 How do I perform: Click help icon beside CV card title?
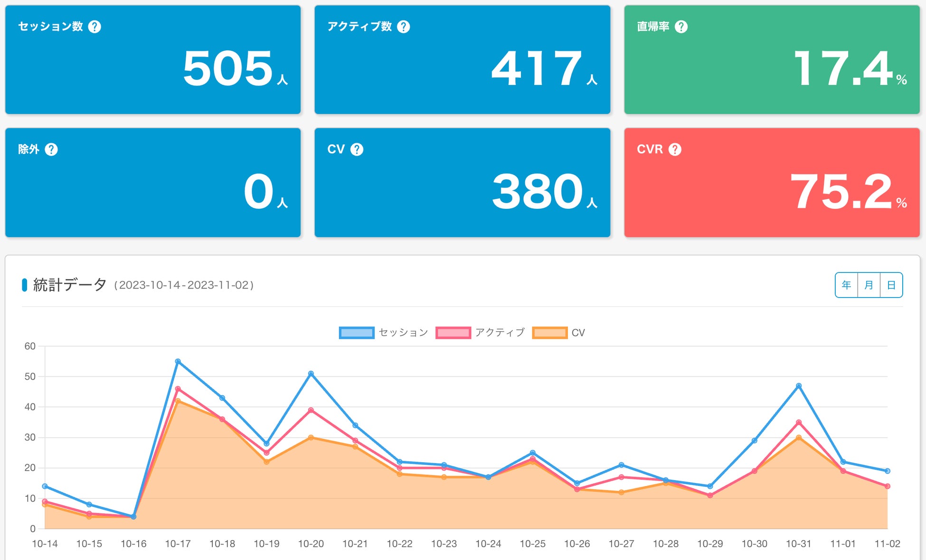pos(357,149)
